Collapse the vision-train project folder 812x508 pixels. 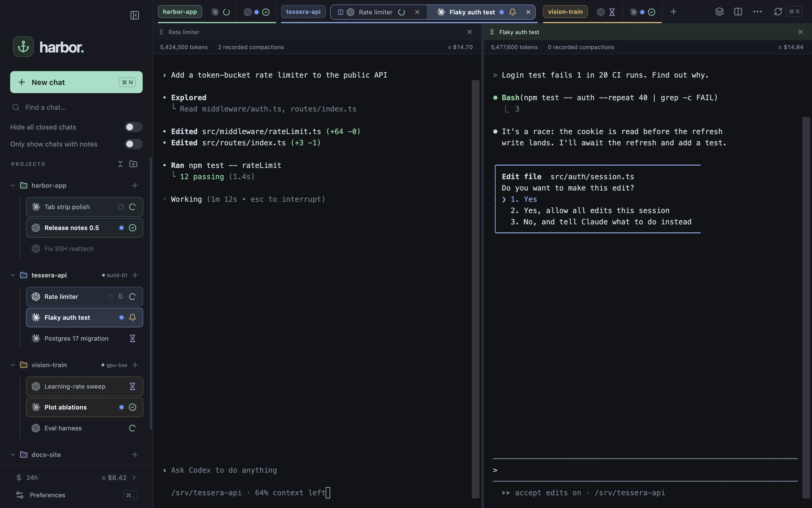tap(13, 365)
